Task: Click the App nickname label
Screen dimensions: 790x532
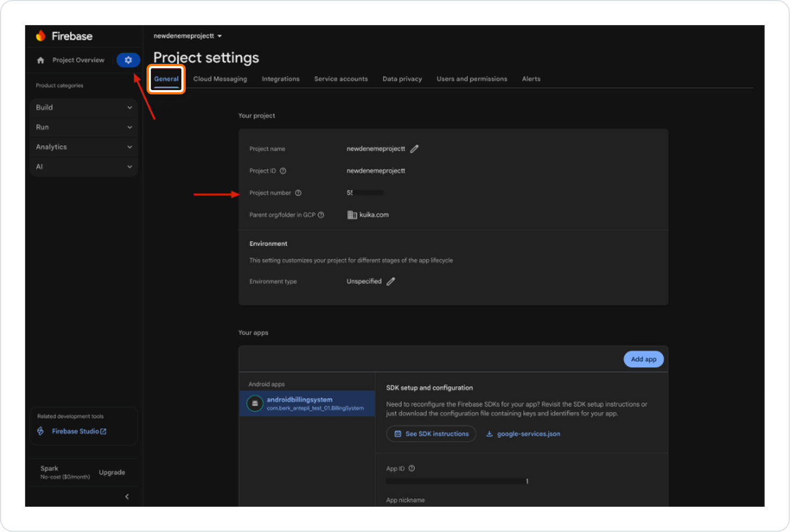Action: point(405,500)
